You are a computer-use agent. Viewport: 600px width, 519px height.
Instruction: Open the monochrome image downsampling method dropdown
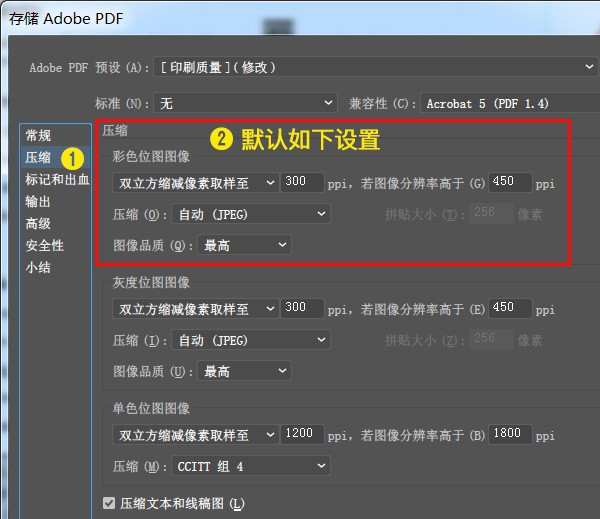click(x=196, y=434)
